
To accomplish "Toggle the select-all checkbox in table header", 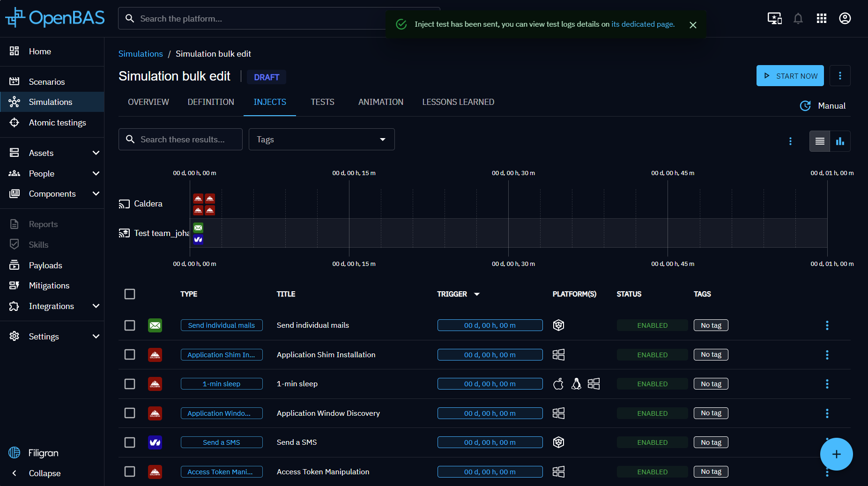I will pos(130,294).
